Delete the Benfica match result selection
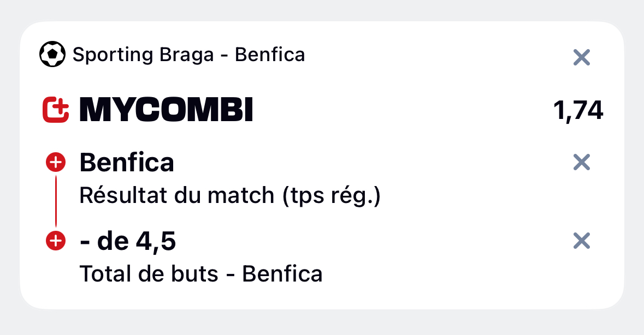 pos(582,163)
